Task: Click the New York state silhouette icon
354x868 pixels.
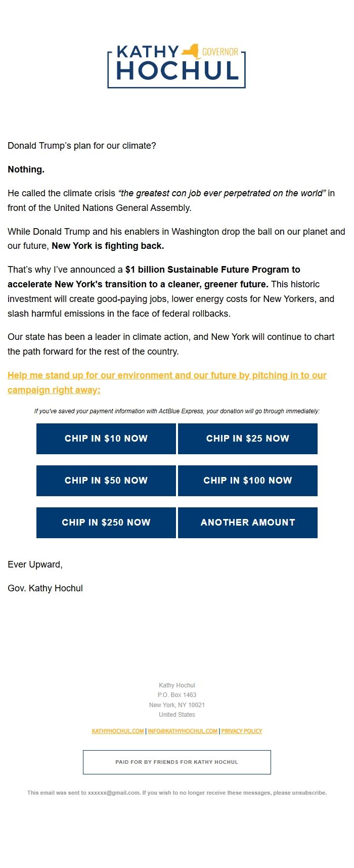Action: (x=190, y=51)
